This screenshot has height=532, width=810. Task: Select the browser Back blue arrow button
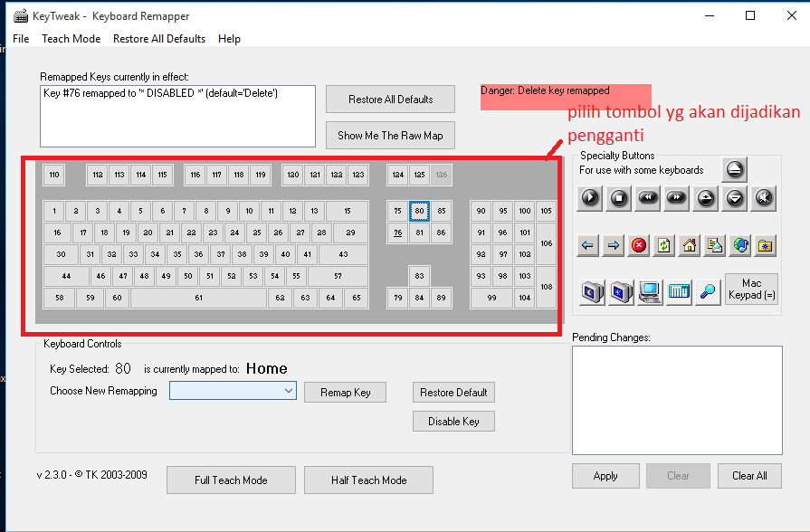(587, 246)
